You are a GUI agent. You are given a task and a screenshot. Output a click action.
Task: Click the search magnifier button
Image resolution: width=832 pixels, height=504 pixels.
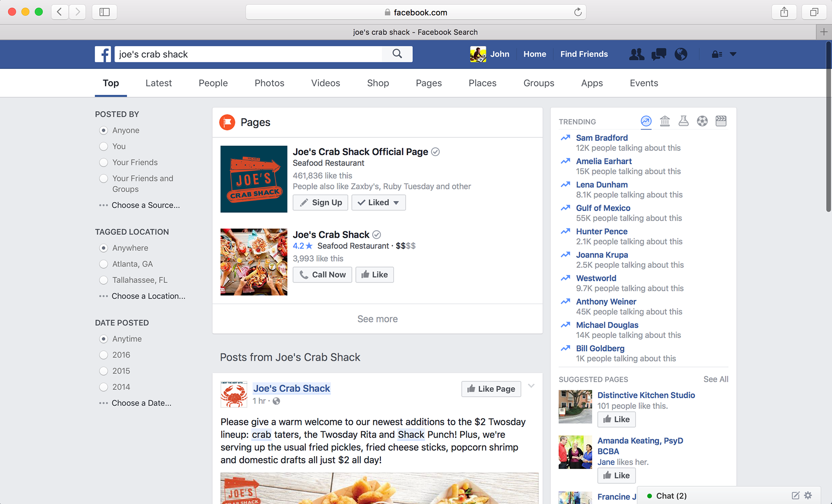coord(397,54)
